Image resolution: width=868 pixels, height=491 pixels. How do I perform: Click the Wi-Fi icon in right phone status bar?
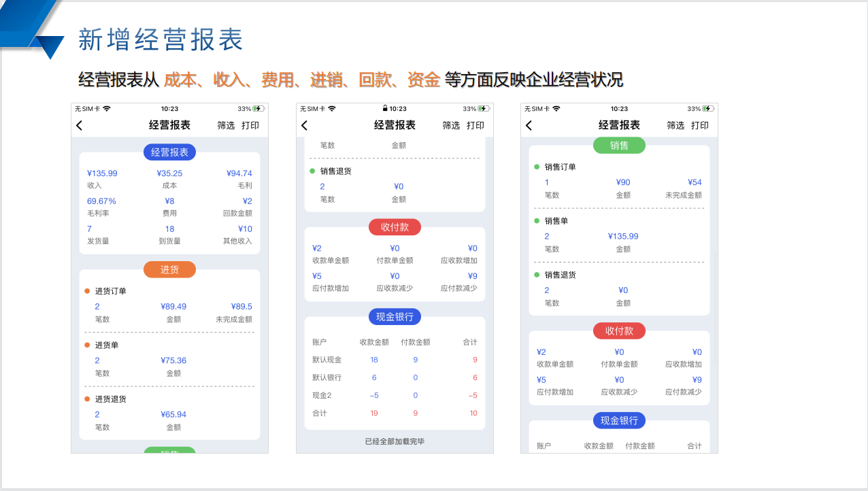pos(556,109)
